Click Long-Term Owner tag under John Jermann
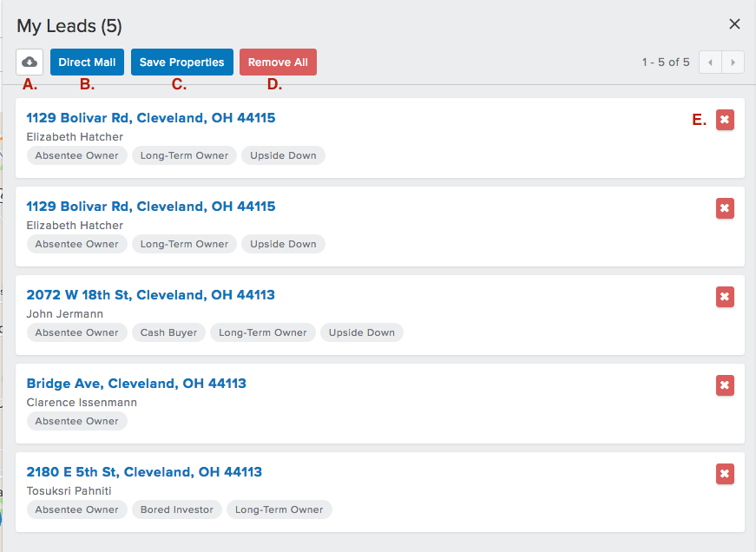 [263, 332]
